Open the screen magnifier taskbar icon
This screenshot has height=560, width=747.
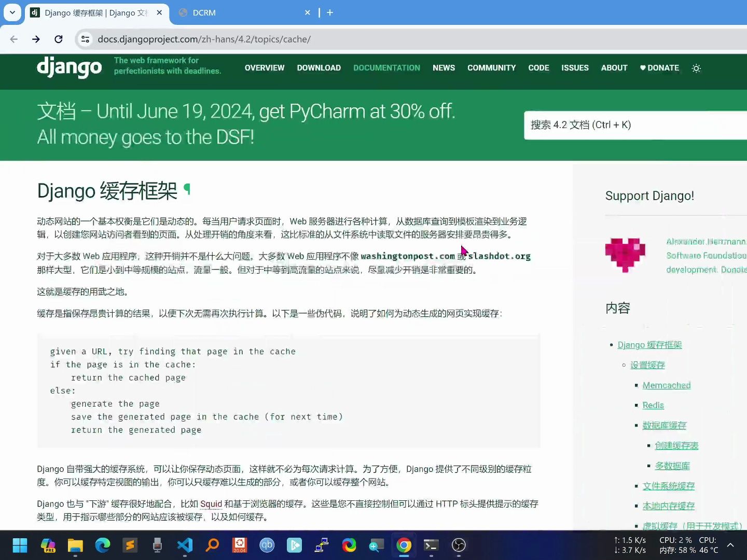[377, 545]
